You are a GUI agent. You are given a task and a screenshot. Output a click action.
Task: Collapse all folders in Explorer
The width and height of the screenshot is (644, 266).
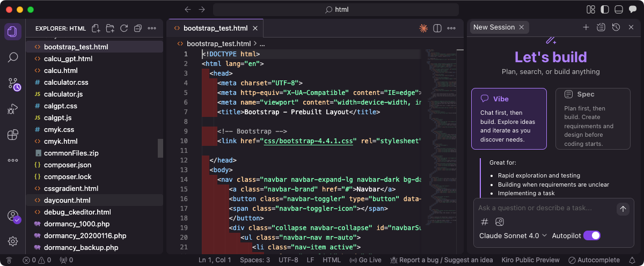tap(138, 28)
